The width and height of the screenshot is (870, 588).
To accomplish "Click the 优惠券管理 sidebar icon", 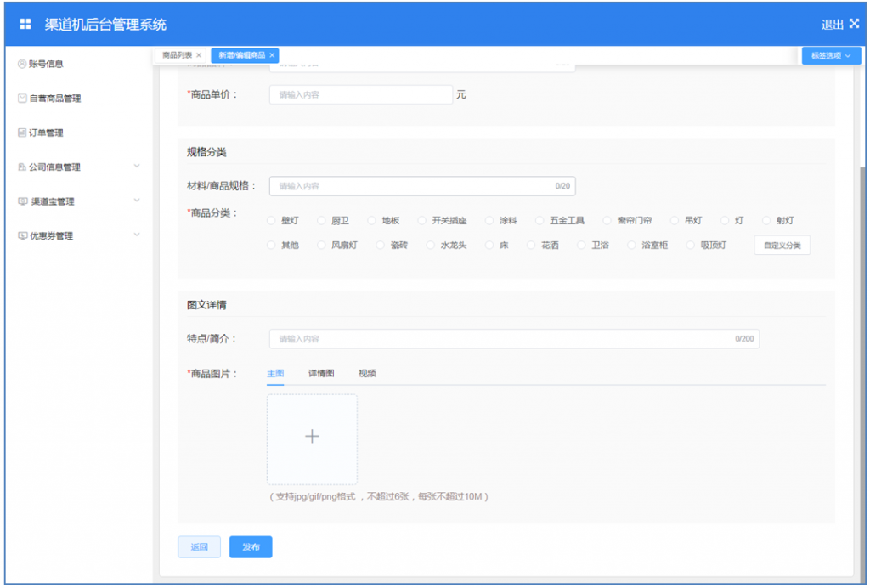I will (x=22, y=235).
